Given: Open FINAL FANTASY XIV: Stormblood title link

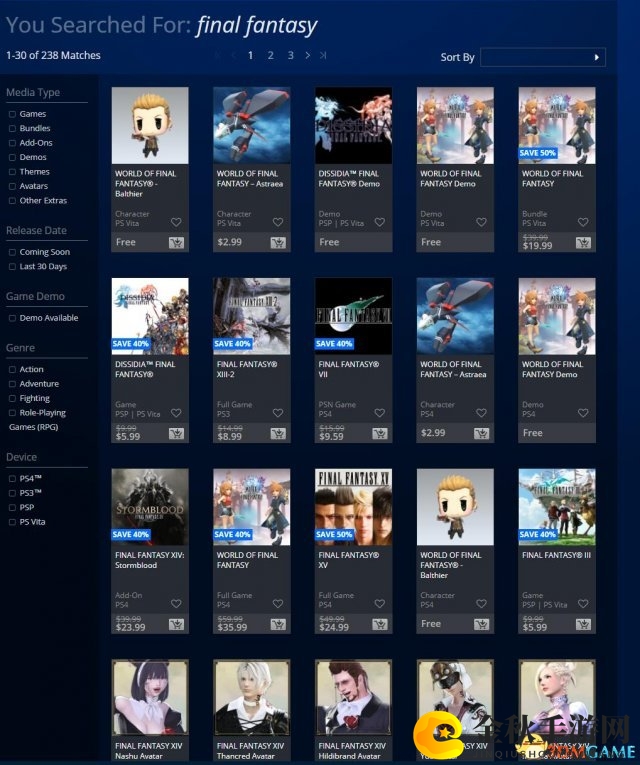Looking at the screenshot, I should click(x=149, y=560).
